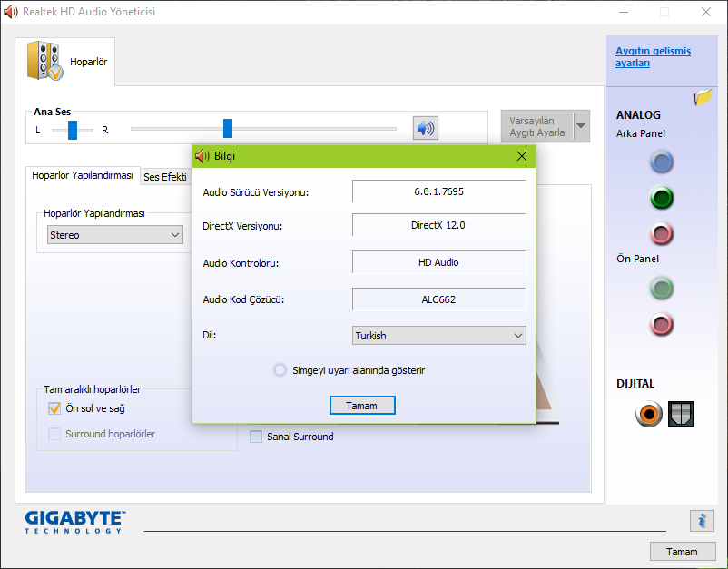Image resolution: width=728 pixels, height=569 pixels.
Task: Click the main volume slider handle
Action: 228,129
